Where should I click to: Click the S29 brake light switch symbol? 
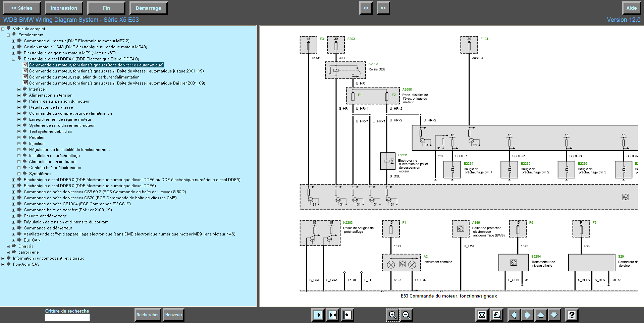coord(592,263)
